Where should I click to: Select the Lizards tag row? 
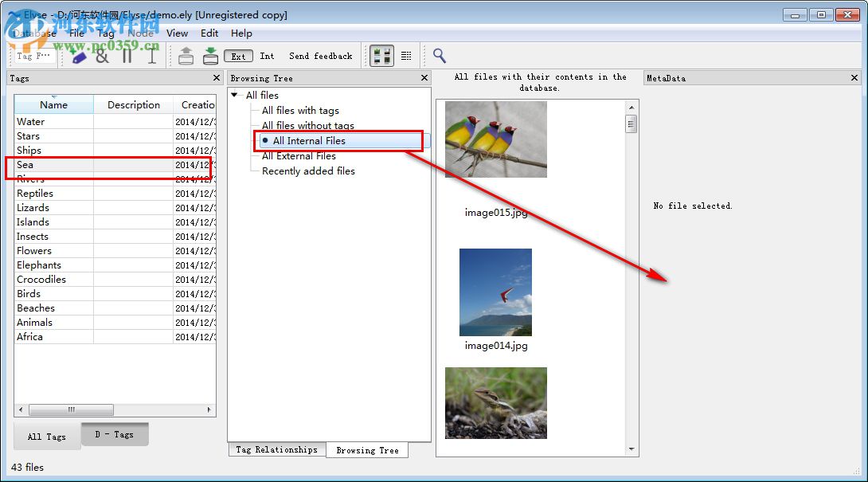(x=115, y=208)
